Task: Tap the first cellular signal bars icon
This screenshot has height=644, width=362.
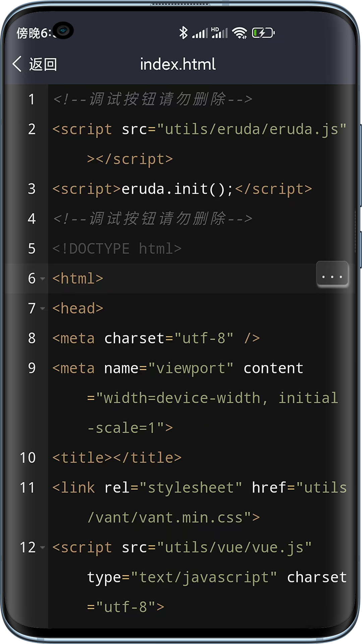Action: [200, 33]
